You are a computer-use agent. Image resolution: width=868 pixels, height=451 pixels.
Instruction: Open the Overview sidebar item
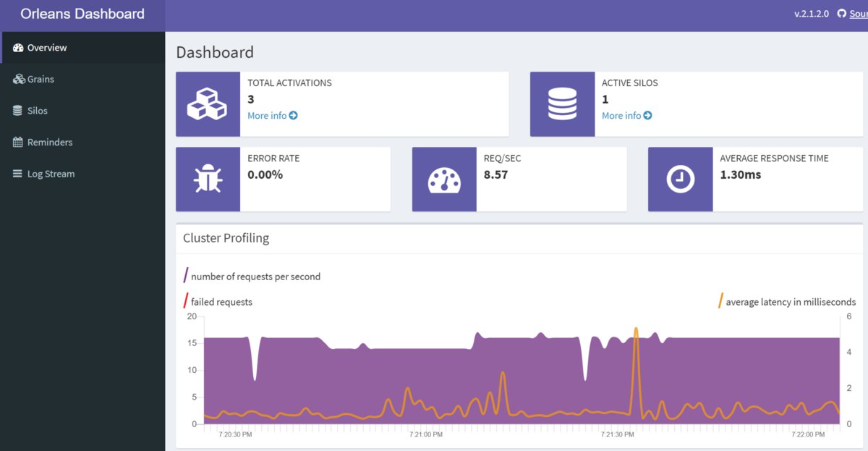(x=82, y=48)
